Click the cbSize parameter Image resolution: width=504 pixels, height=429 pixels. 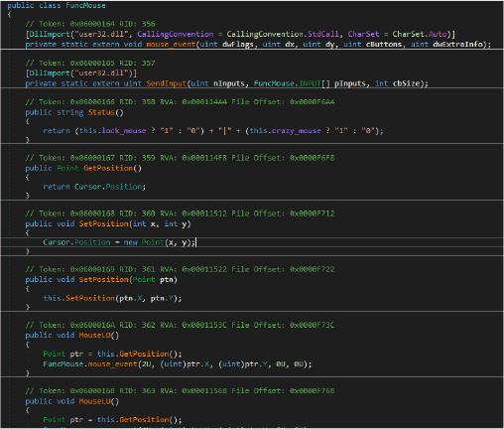406,83
